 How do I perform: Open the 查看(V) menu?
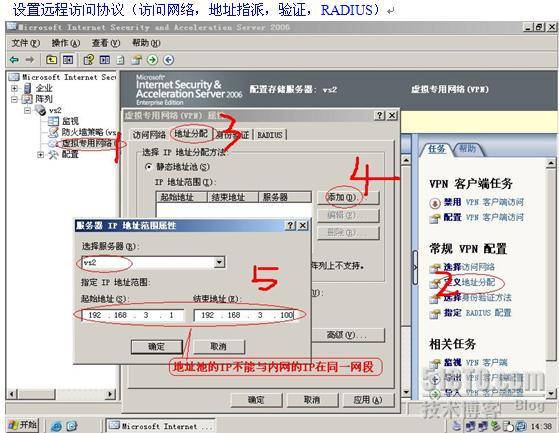click(x=106, y=43)
